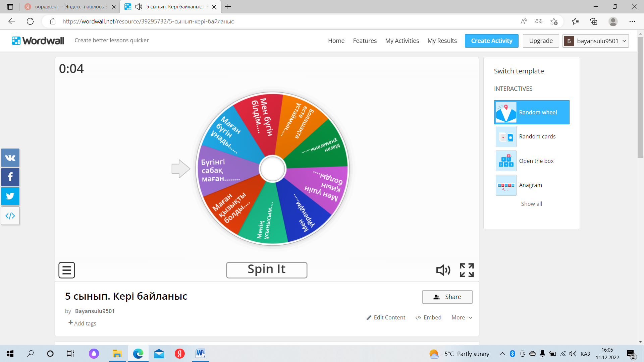Screen dimensions: 644x362
Task: Open embed code sidebar icon
Action: tap(10, 216)
